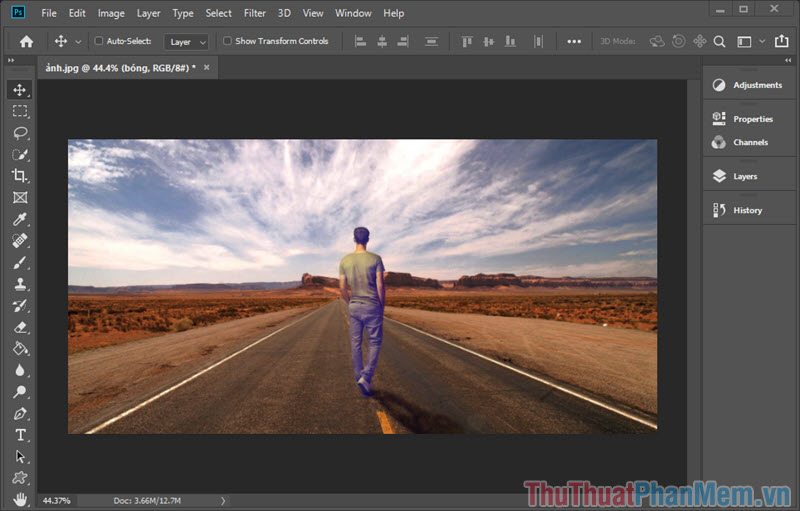Open the View menu
The image size is (800, 511).
pyautogui.click(x=313, y=13)
